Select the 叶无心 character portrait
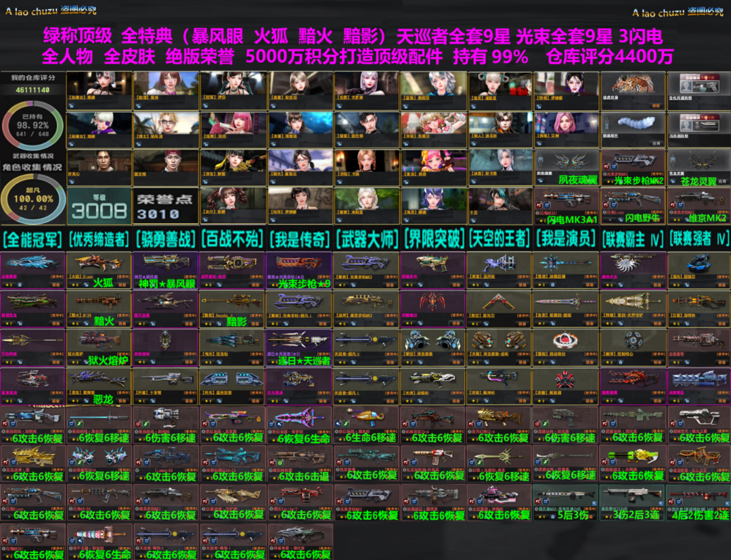This screenshot has height=560, width=731. pos(99,161)
